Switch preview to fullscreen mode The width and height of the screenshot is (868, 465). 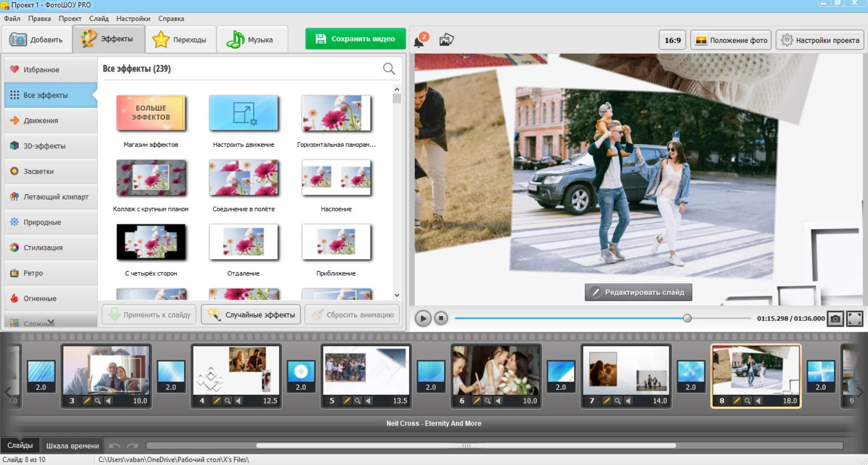pos(854,319)
